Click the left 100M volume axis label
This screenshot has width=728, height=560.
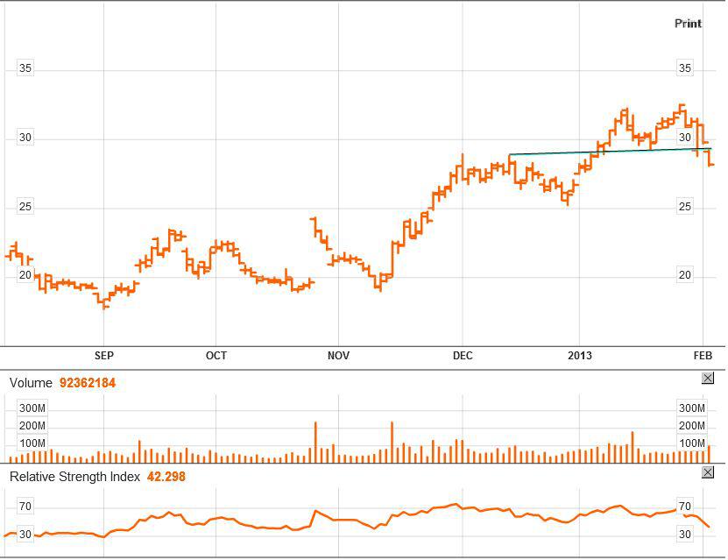click(32, 443)
